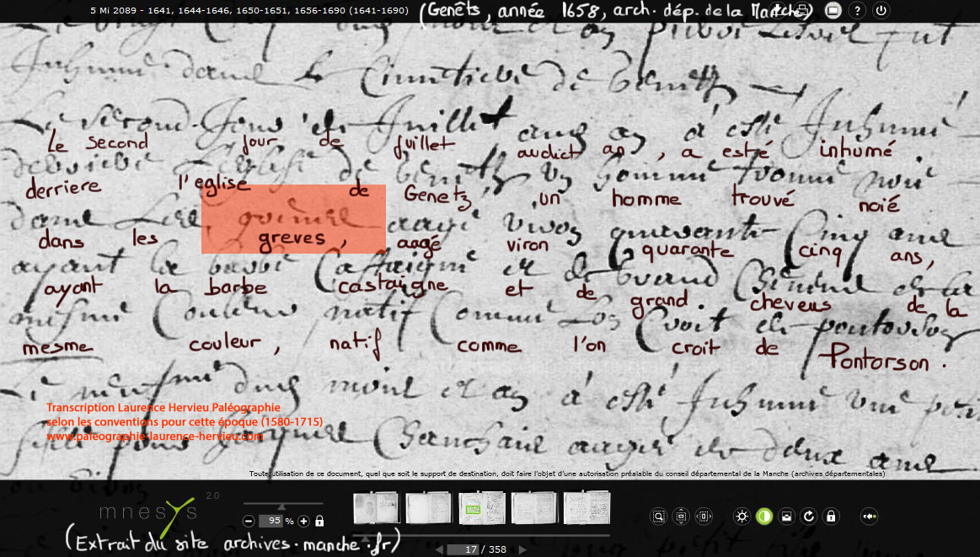Activate the zoom-to-area magnifier tool
The width and height of the screenshot is (980, 557).
pyautogui.click(x=659, y=517)
